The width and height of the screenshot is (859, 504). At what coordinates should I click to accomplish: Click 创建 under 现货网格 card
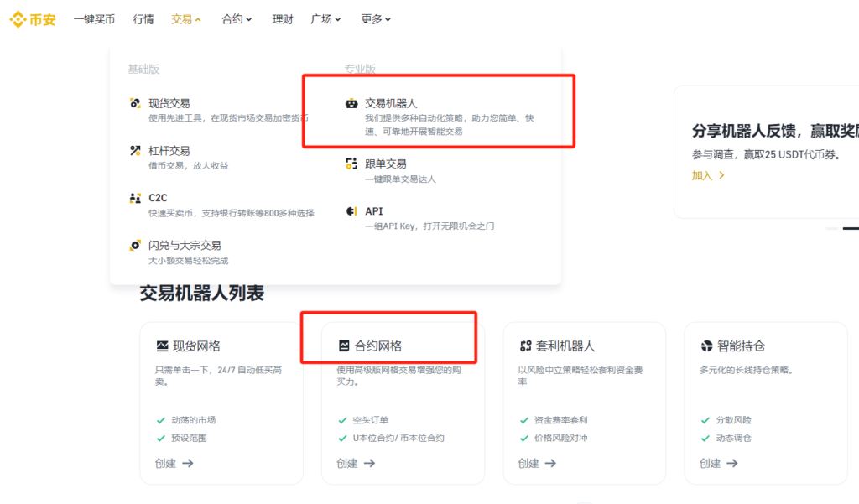click(x=174, y=464)
